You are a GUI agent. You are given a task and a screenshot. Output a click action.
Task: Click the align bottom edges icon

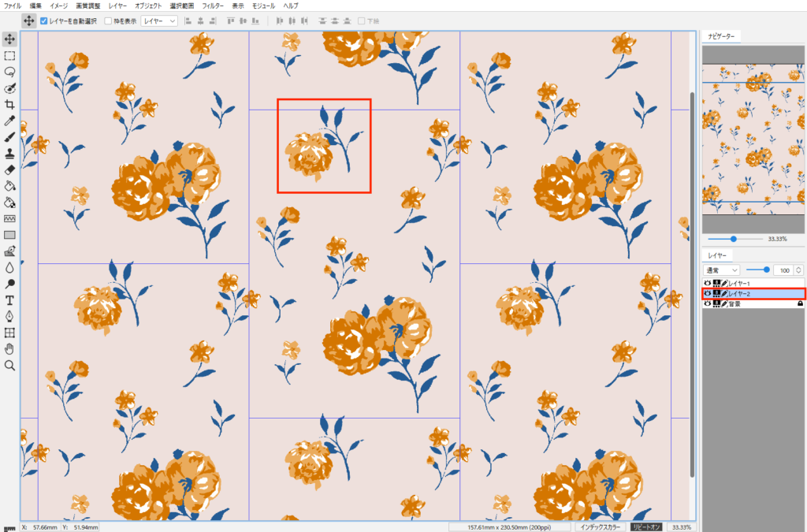tap(255, 21)
